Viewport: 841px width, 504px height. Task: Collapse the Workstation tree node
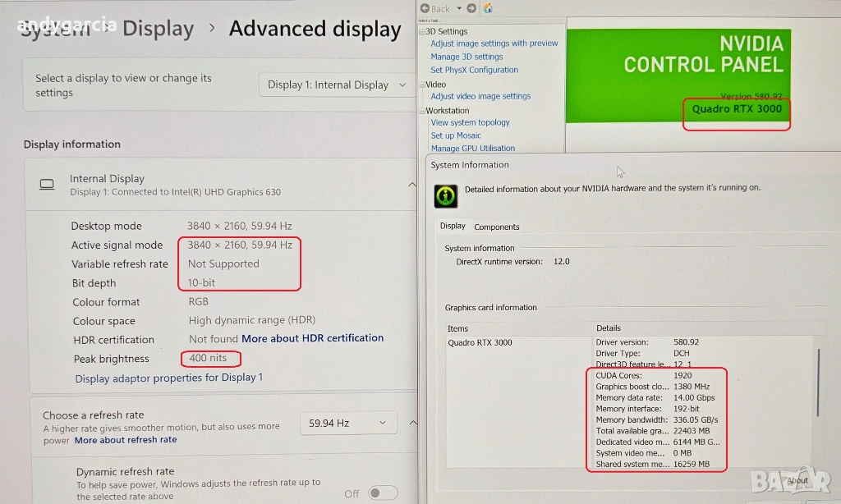click(422, 111)
